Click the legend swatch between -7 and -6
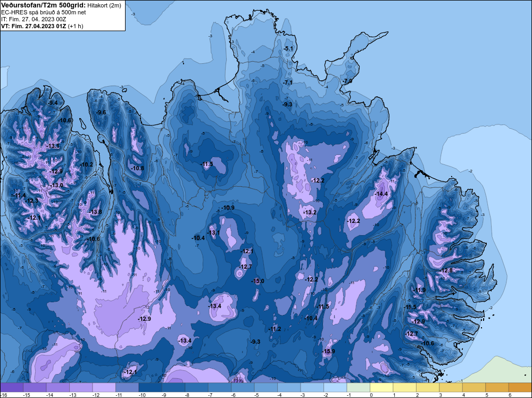Viewport: 532px width, 398px height. click(x=220, y=387)
